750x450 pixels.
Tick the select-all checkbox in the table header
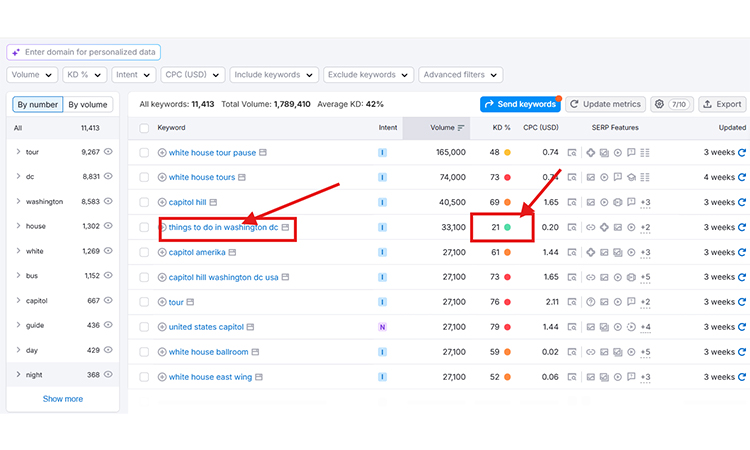tap(144, 128)
